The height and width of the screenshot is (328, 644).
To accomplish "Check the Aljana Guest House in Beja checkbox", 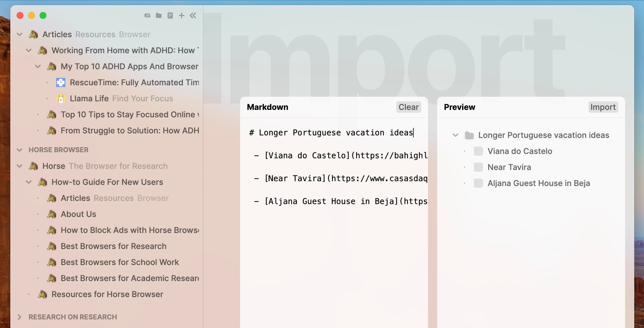I will click(478, 183).
